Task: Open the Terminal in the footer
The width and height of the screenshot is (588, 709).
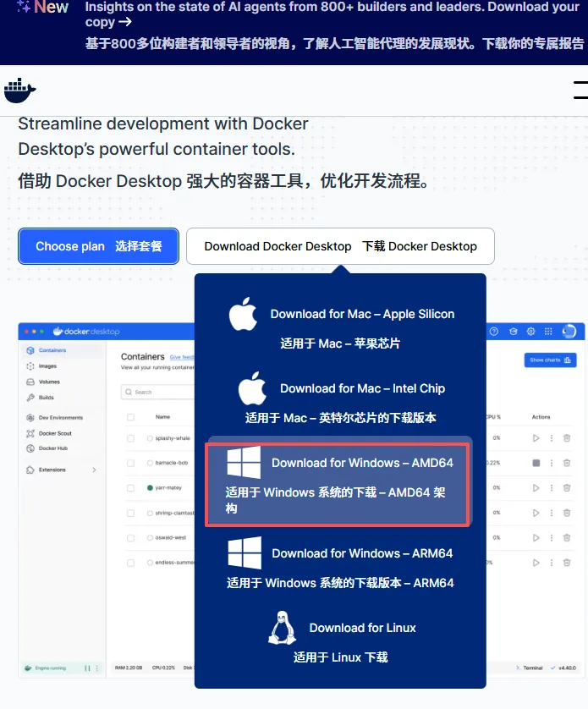Action: 530,668
